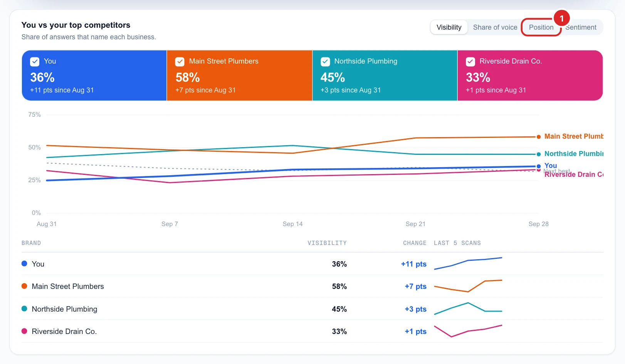Click 33% in Riverside Drain Co. card
This screenshot has height=364, width=625.
478,77
